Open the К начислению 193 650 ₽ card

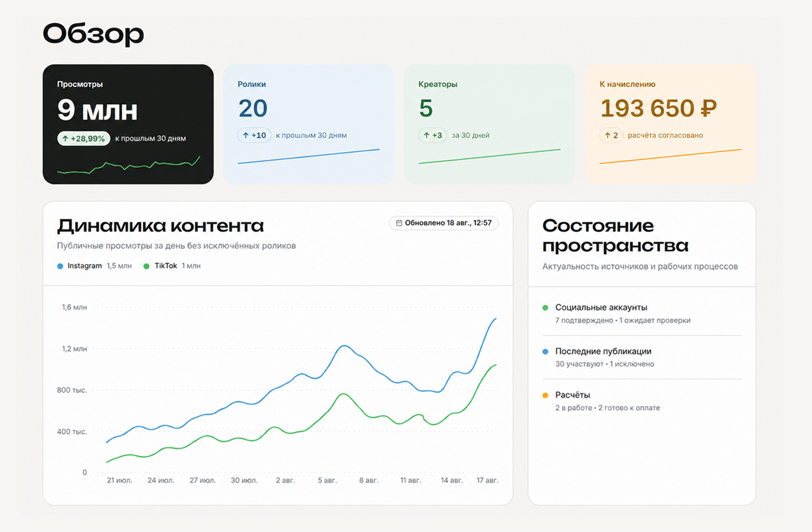670,124
